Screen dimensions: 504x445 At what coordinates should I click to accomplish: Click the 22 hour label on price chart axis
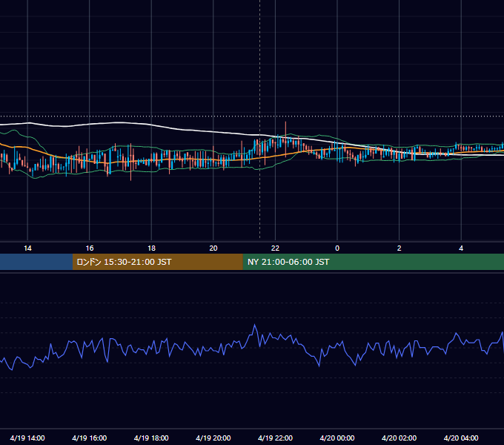coord(275,248)
